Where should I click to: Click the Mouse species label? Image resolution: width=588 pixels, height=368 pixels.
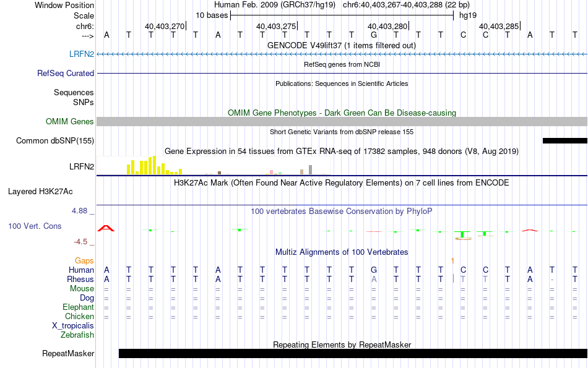(x=82, y=289)
